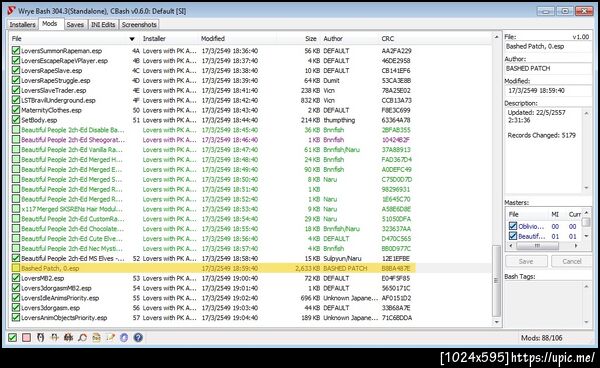Select Beautiful People 2ch-Ed Sheogorat... row
This screenshot has width=600, height=368.
(x=73, y=140)
